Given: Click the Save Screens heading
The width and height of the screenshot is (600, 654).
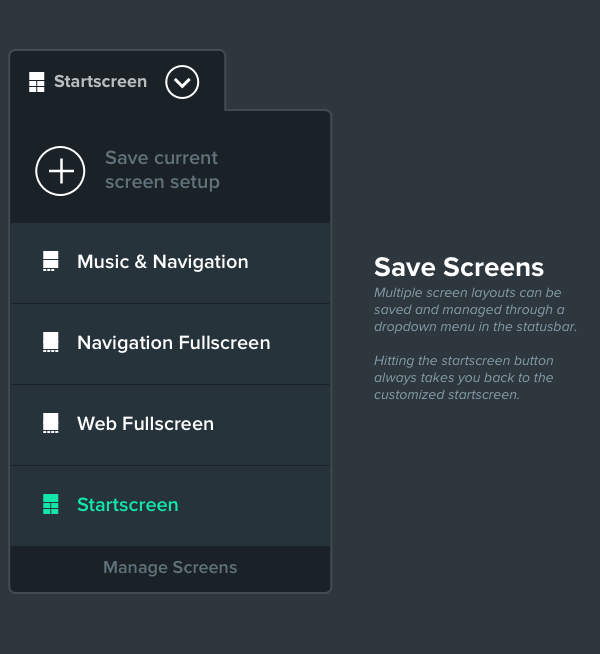Looking at the screenshot, I should [x=459, y=267].
